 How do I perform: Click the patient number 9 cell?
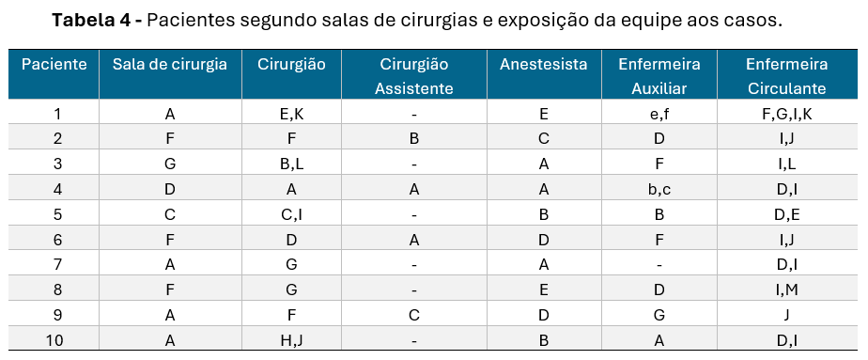coord(54,314)
